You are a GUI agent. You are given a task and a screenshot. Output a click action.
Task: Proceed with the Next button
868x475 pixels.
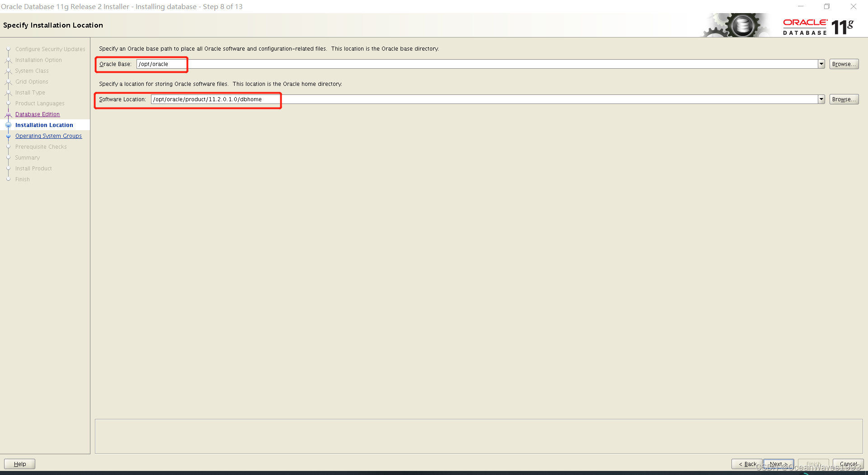[x=778, y=464]
